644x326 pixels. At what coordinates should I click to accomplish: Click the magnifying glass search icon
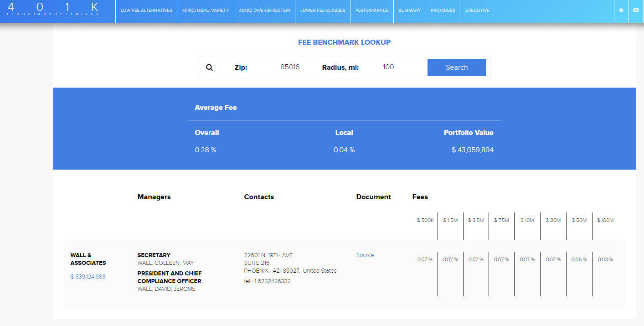click(209, 67)
